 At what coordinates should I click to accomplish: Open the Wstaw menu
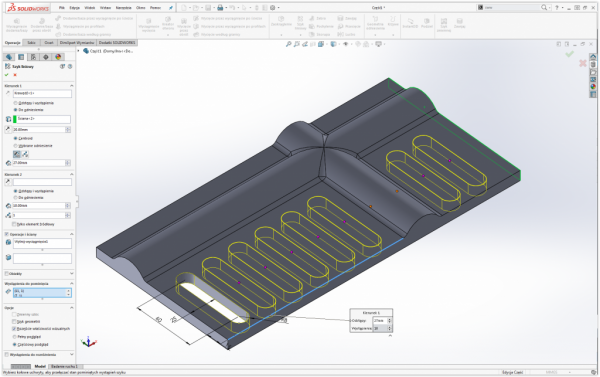tap(105, 8)
